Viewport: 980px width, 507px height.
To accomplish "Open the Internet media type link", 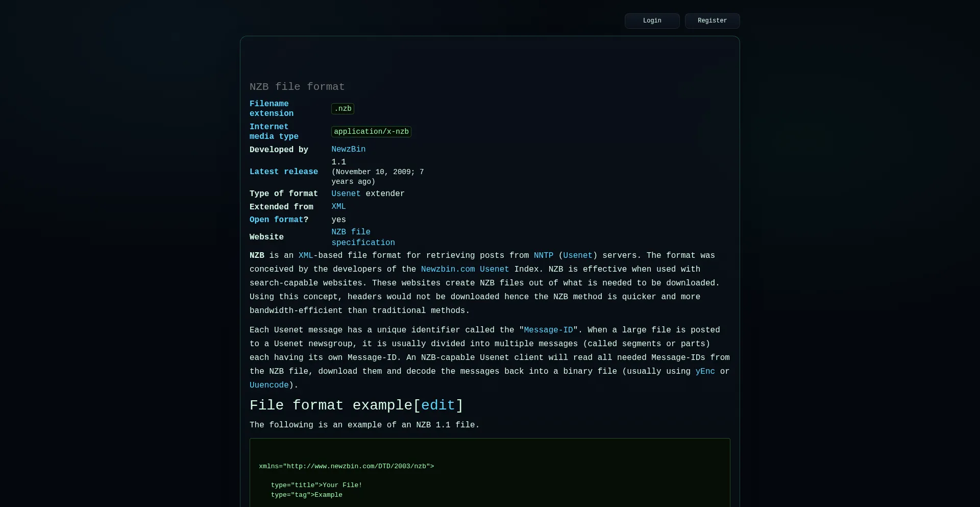I will (274, 132).
